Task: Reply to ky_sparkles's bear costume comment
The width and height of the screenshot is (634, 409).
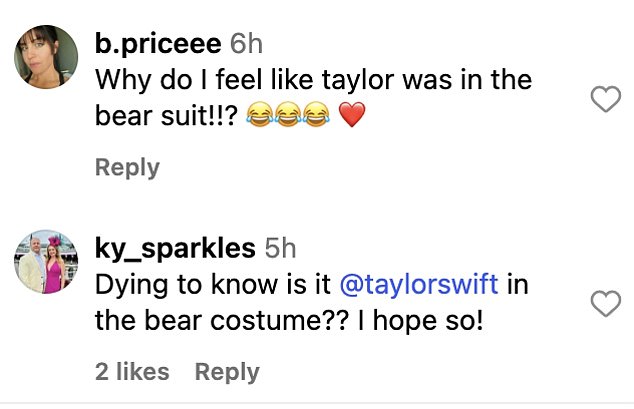Action: [227, 372]
